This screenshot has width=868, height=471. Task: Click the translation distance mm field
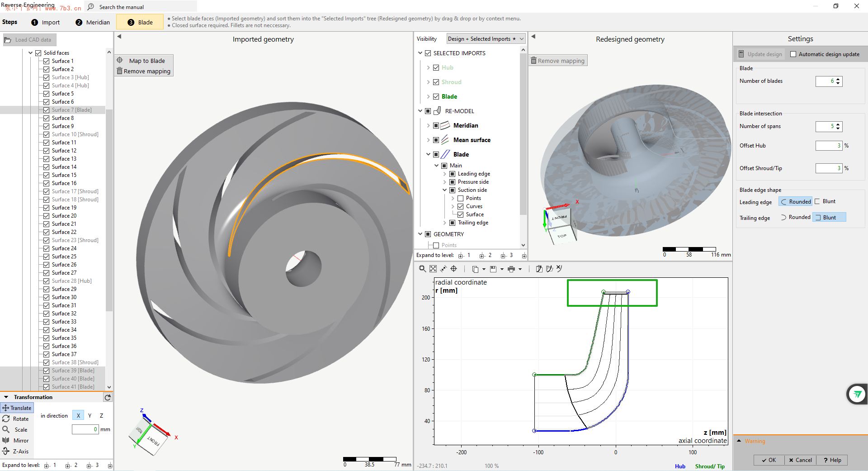coord(85,429)
